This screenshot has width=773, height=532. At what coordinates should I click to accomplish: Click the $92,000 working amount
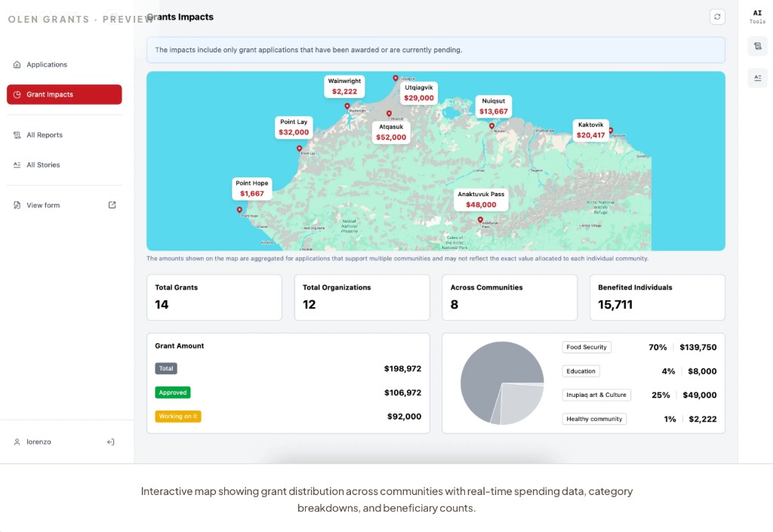(405, 417)
